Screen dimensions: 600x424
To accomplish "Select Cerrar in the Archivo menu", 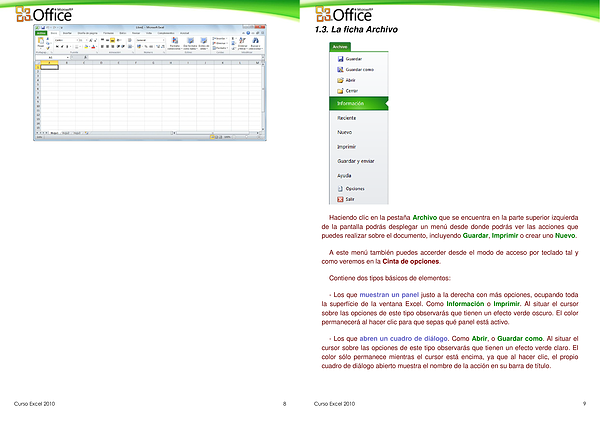I will (x=347, y=91).
